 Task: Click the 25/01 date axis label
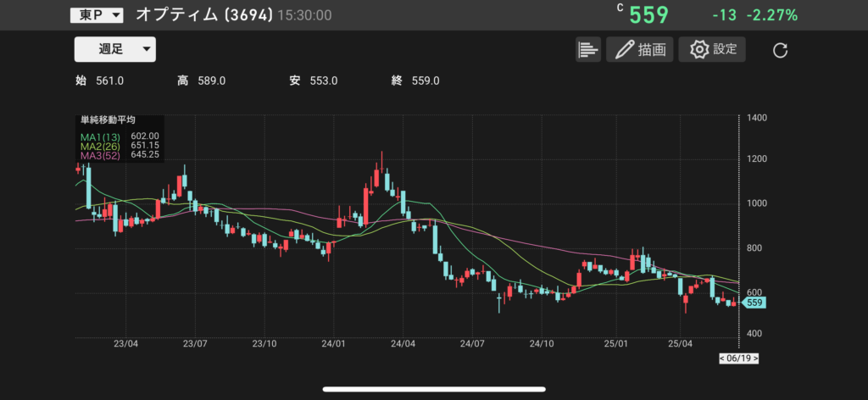(617, 344)
